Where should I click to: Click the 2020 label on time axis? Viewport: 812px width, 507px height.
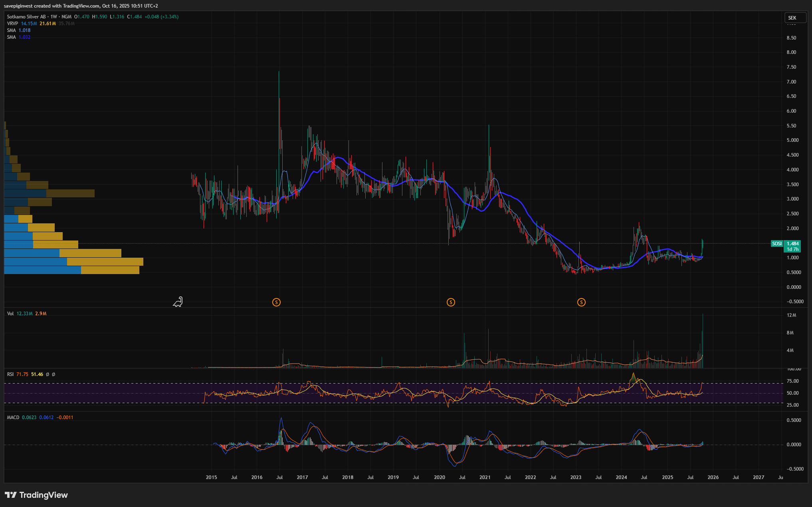(x=440, y=477)
